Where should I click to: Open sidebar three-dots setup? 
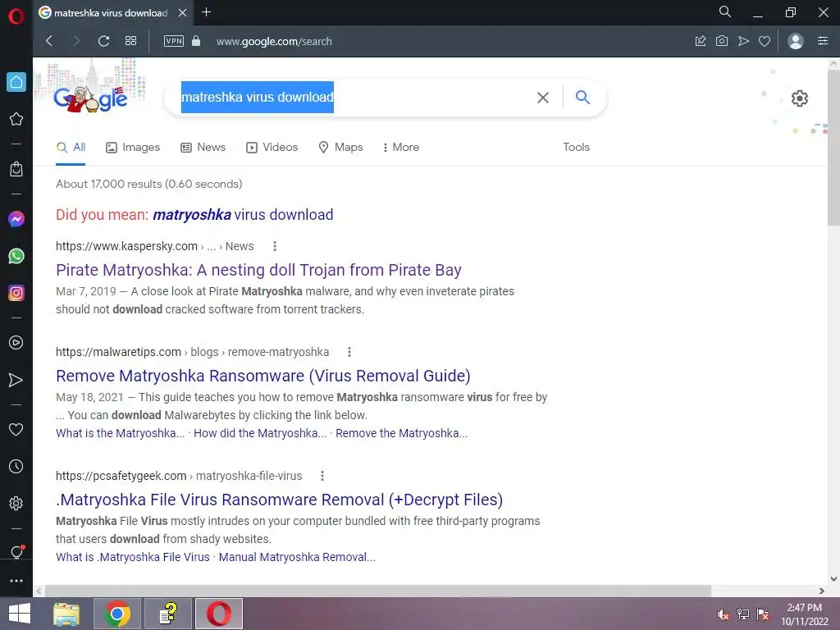[16, 581]
